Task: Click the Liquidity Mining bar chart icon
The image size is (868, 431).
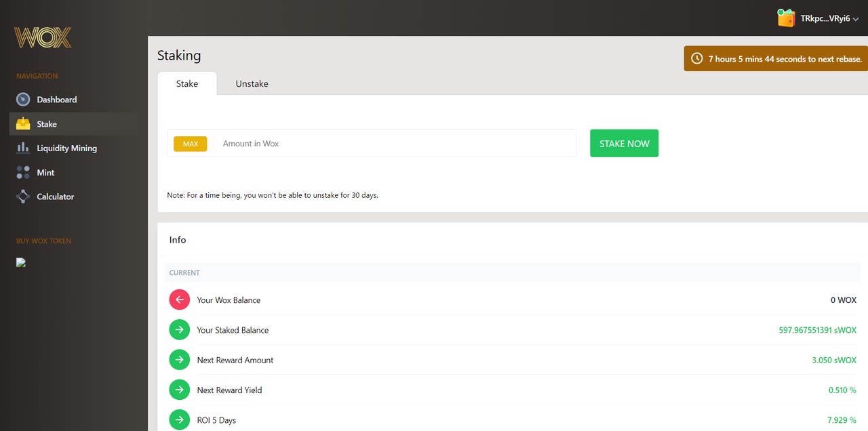Action: pyautogui.click(x=23, y=148)
